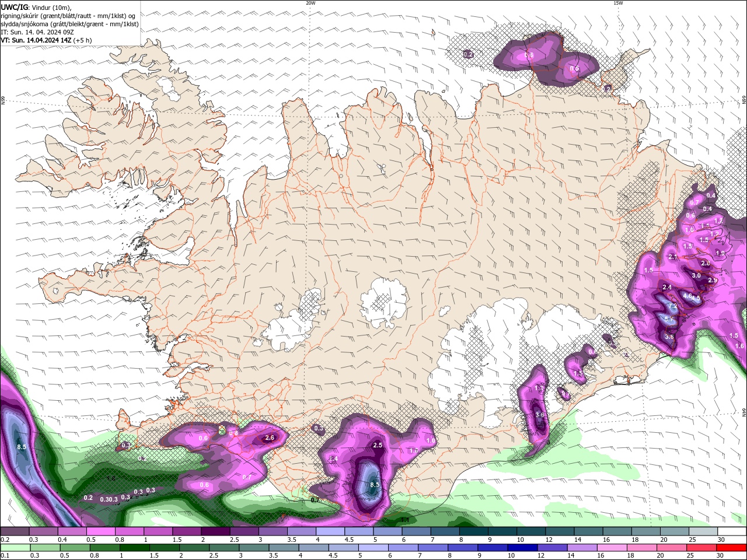Pick the lavender 4 snow legend swatch
The height and width of the screenshot is (560, 747).
pos(330,531)
